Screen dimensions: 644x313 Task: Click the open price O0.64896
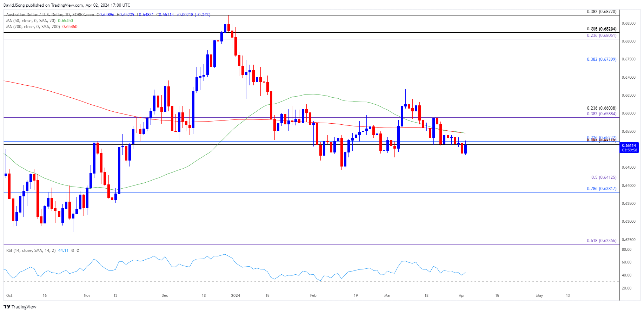pos(105,15)
